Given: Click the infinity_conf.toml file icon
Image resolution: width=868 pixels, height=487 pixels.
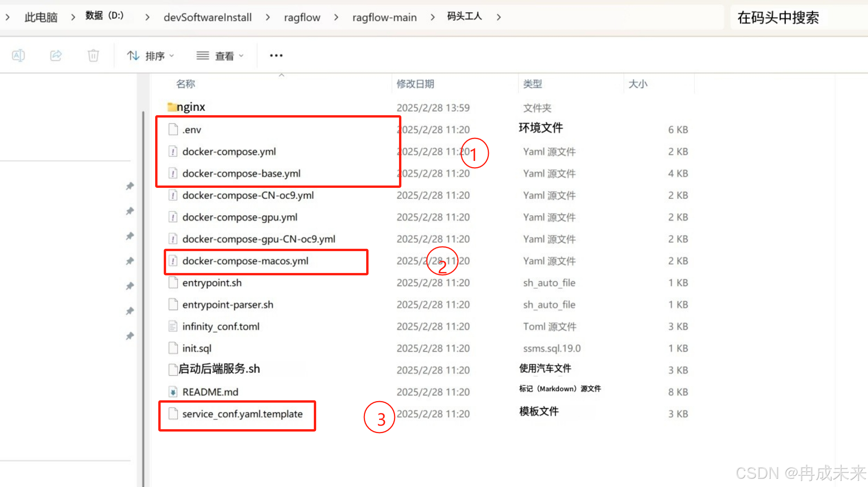Looking at the screenshot, I should point(173,326).
